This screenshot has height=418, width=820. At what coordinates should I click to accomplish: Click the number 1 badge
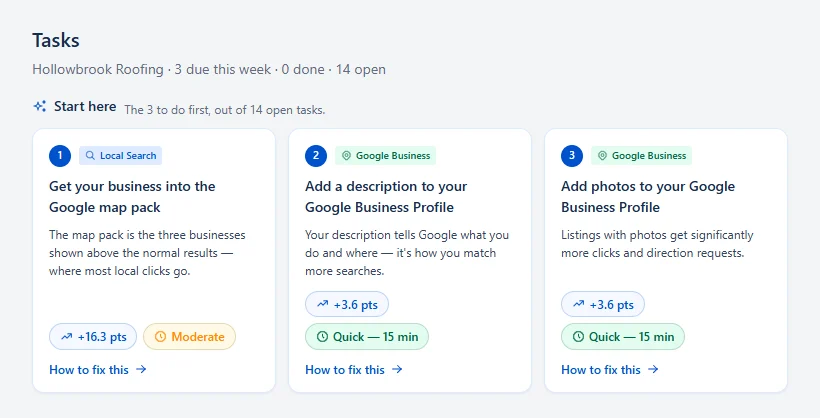(60, 155)
